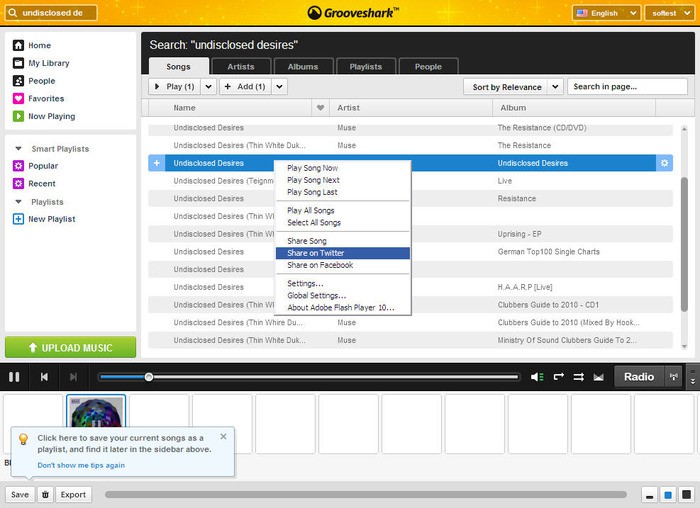Viewport: 700px width, 508px height.
Task: Click the crossfade icon beside shuffle
Action: point(599,377)
